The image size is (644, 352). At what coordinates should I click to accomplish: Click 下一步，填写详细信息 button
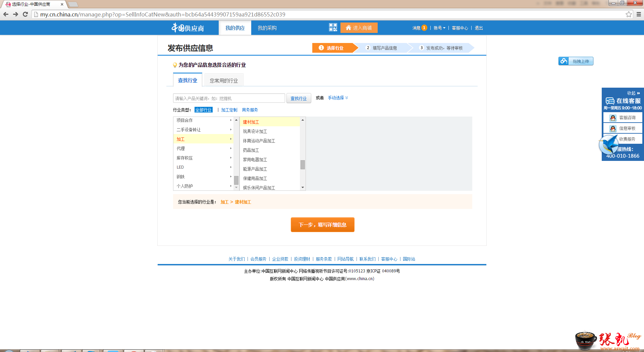[322, 225]
